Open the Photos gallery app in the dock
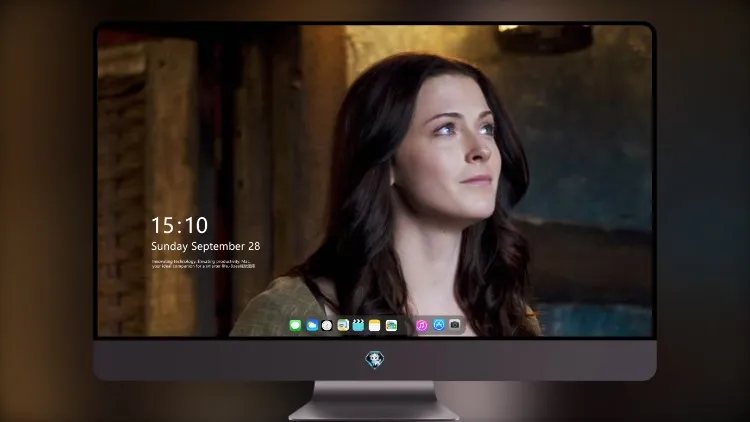This screenshot has width=750, height=422. click(391, 325)
